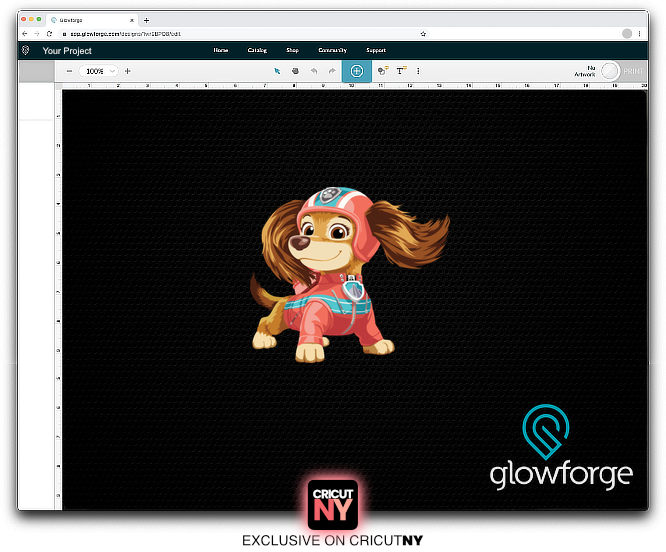This screenshot has height=552, width=666.
Task: Select the dog artwork on canvas
Action: coord(348,274)
